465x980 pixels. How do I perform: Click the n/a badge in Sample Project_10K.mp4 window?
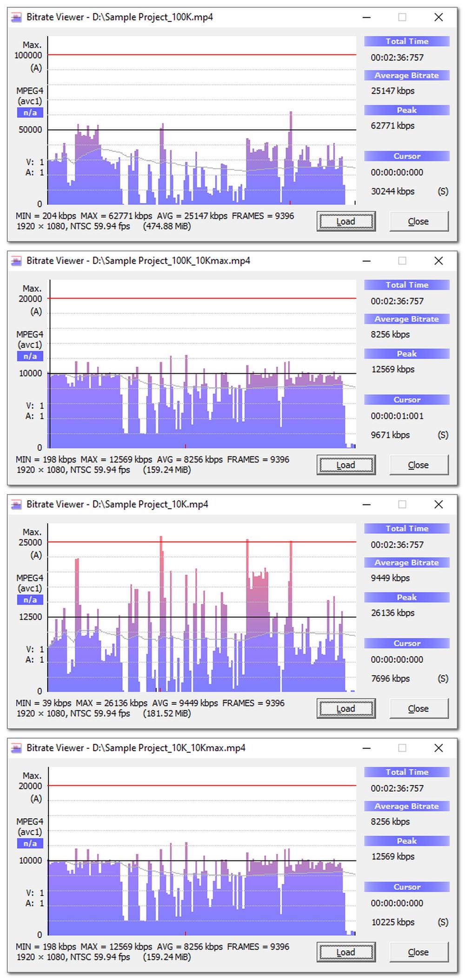tap(30, 600)
